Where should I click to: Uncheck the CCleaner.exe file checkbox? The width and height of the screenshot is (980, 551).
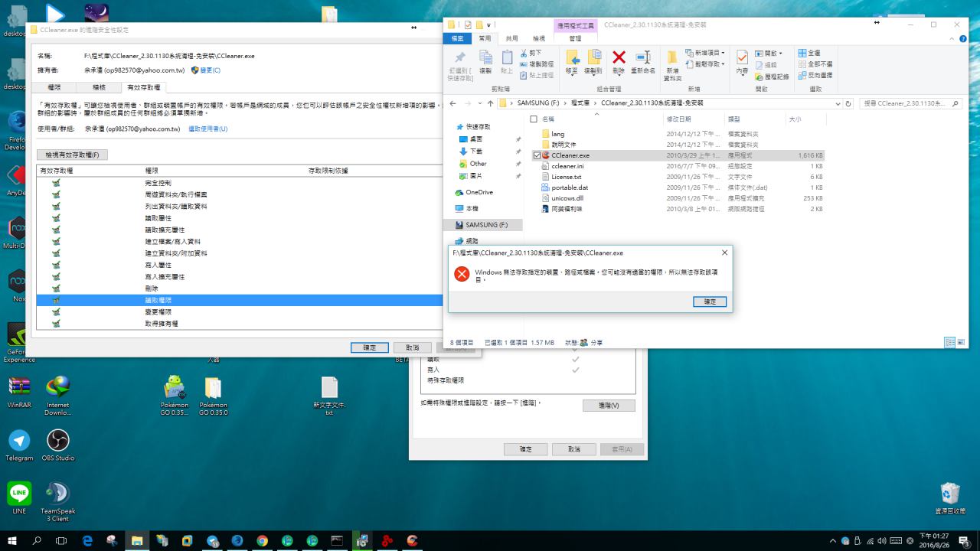[537, 155]
